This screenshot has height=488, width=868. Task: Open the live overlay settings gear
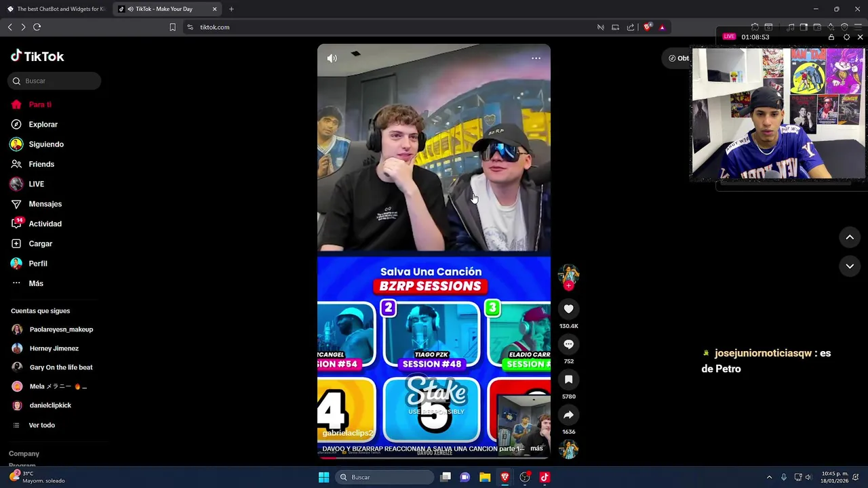(846, 37)
